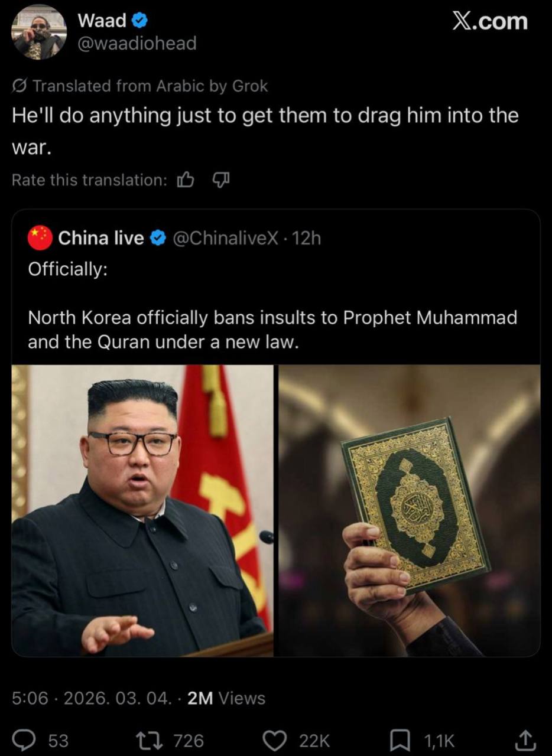552x756 pixels.
Task: Rate translation with thumbs down
Action: (x=221, y=180)
